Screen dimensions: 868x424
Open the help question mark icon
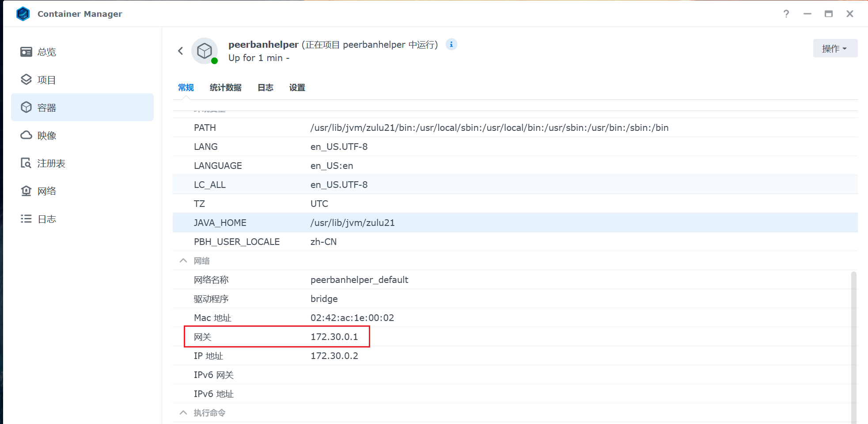[x=786, y=14]
